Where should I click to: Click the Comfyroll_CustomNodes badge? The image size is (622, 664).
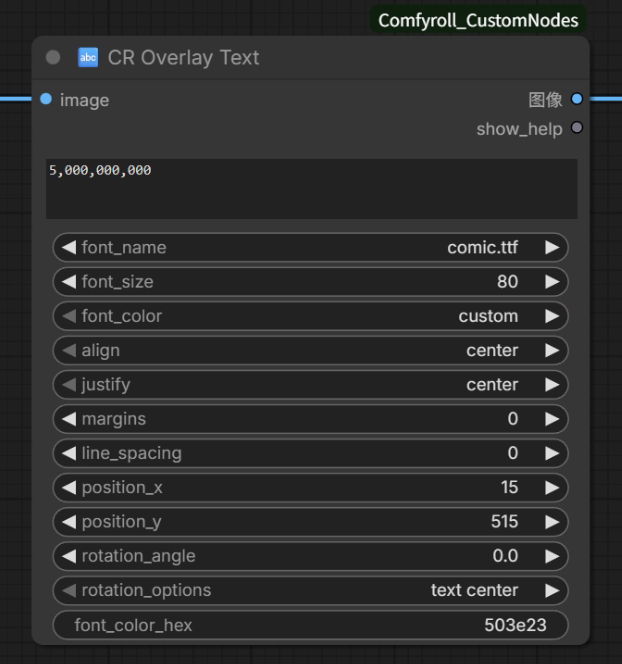click(x=478, y=20)
